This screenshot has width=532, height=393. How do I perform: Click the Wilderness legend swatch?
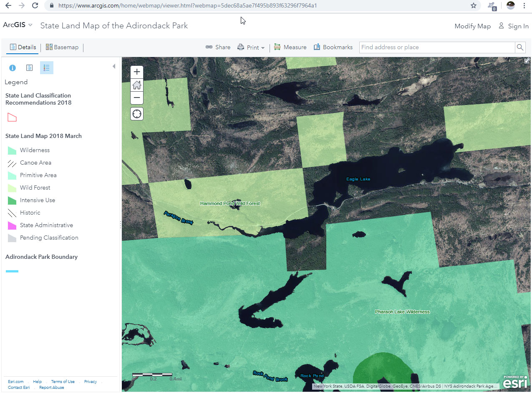click(12, 150)
